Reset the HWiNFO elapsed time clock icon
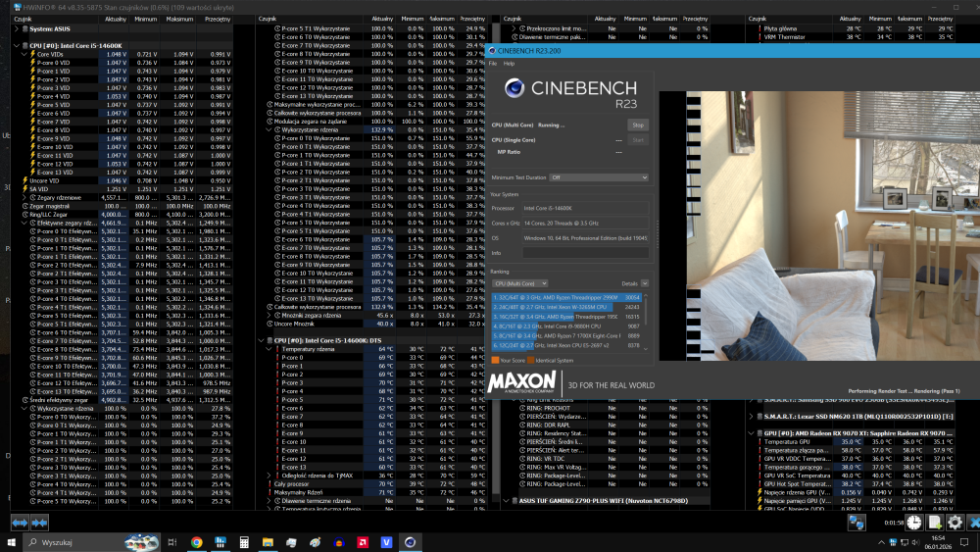The image size is (980, 552). coord(913,523)
